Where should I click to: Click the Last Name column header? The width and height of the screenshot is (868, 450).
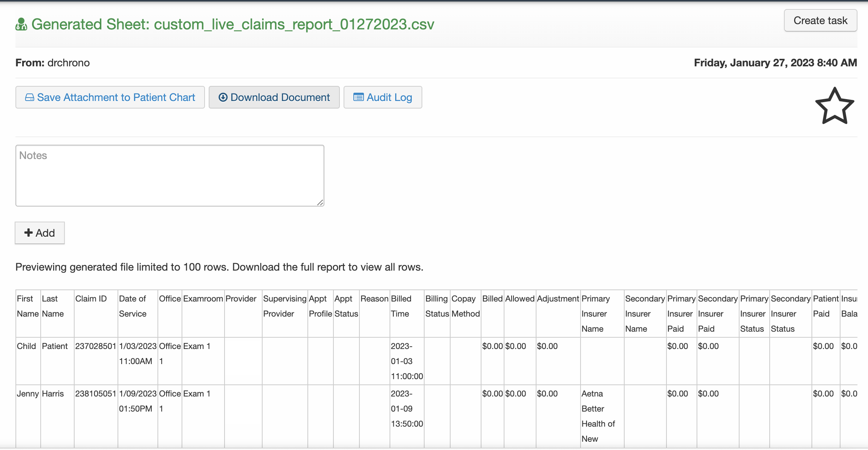pyautogui.click(x=57, y=313)
